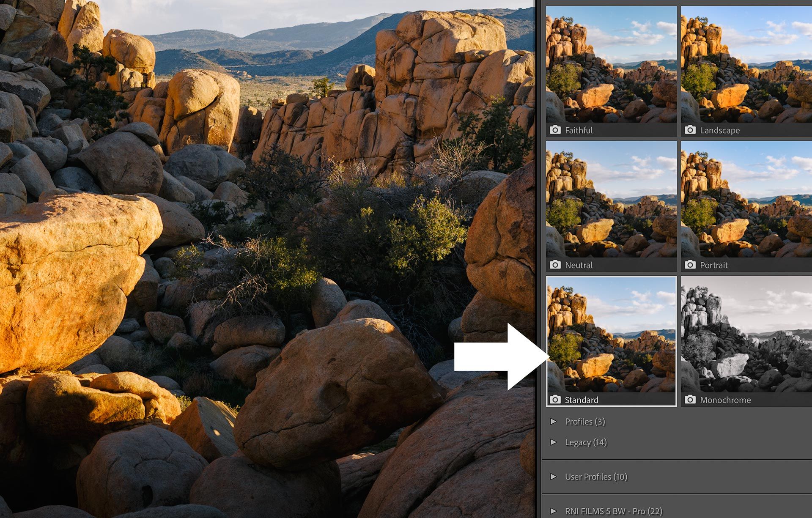Viewport: 812px width, 518px height.
Task: Expand the Profiles (3) group triangle
Action: pos(553,421)
